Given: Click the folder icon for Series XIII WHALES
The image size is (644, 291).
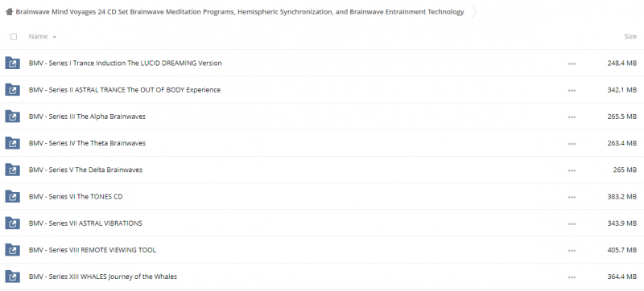Looking at the screenshot, I should pyautogui.click(x=12, y=277).
